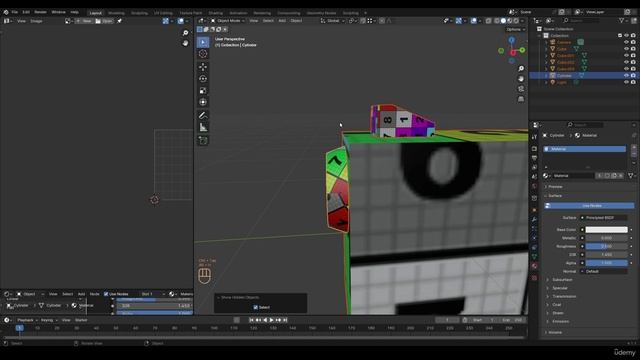The height and width of the screenshot is (360, 640).
Task: Click New button in image editor header
Action: (x=84, y=21)
